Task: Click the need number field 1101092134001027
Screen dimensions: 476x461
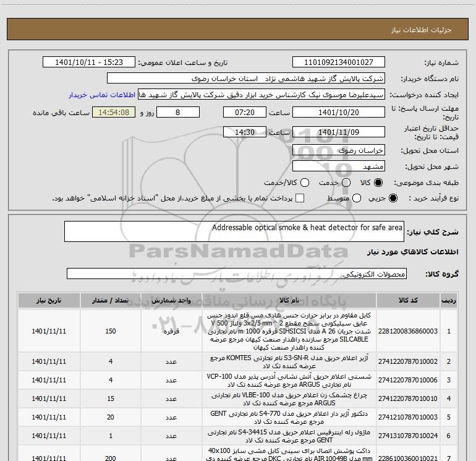Action: [x=338, y=62]
